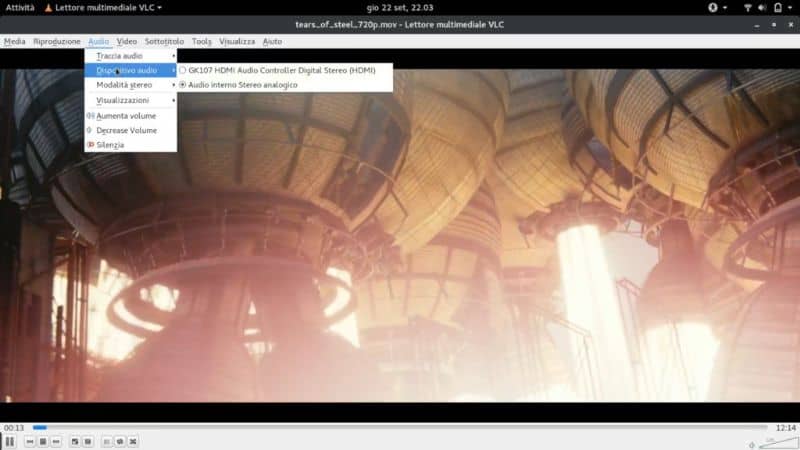Toggle fullscreen video button
The width and height of the screenshot is (800, 450).
coord(74,441)
